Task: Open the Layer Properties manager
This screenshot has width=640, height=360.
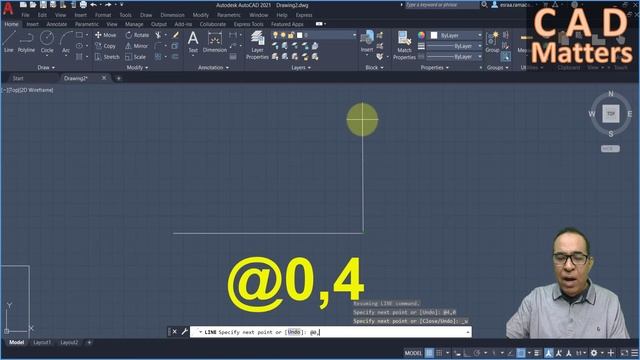Action: click(257, 46)
